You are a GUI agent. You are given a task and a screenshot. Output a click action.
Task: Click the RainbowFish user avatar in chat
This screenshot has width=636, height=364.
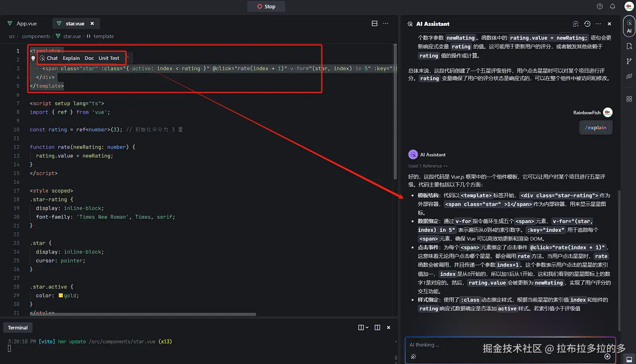[x=608, y=112]
